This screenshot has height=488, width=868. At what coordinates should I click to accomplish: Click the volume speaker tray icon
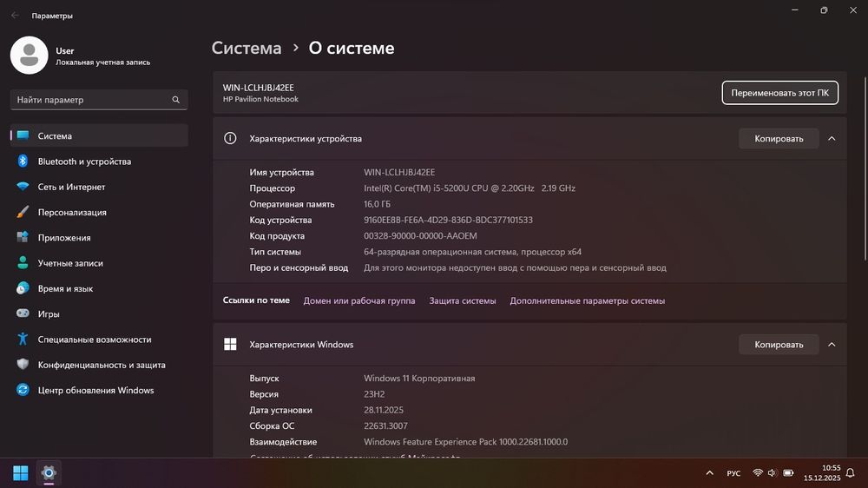773,473
